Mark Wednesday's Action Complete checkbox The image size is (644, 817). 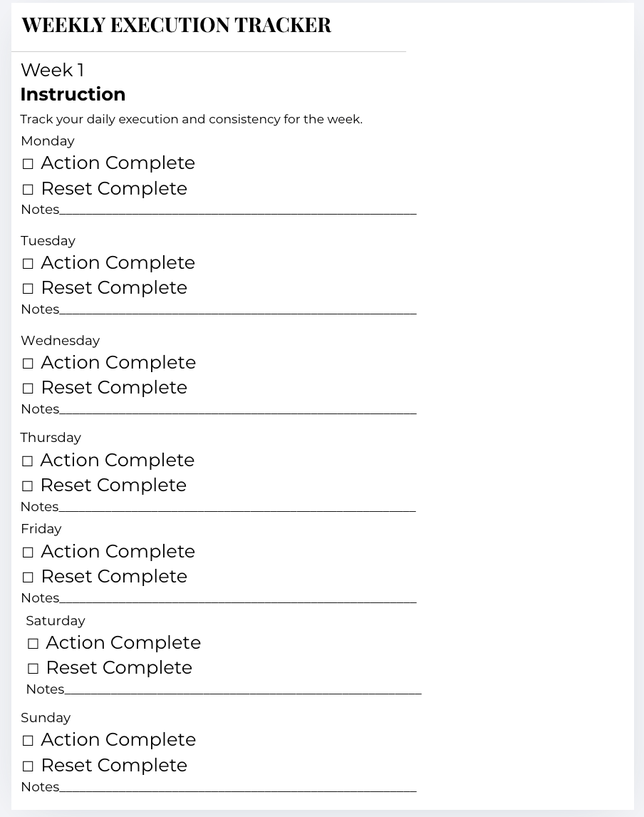pos(28,364)
